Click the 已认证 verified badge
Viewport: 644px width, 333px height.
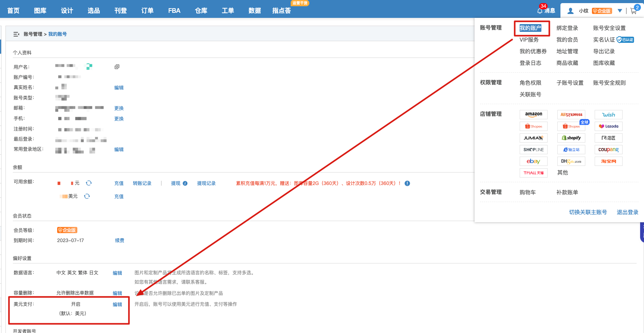(625, 40)
